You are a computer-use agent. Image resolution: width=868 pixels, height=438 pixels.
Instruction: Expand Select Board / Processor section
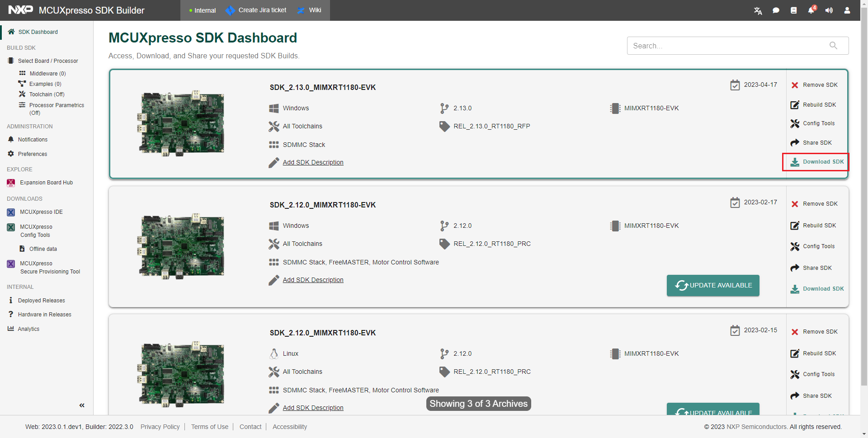pos(47,61)
